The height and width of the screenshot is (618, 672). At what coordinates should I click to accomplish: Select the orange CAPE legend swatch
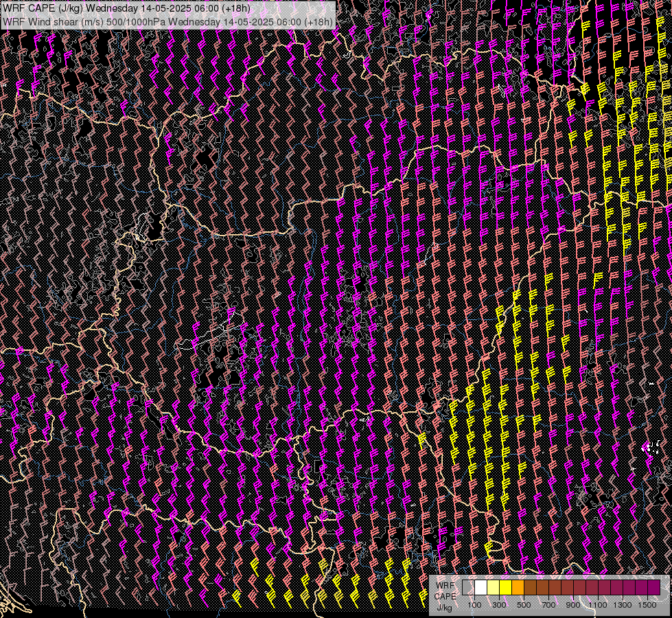(518, 587)
